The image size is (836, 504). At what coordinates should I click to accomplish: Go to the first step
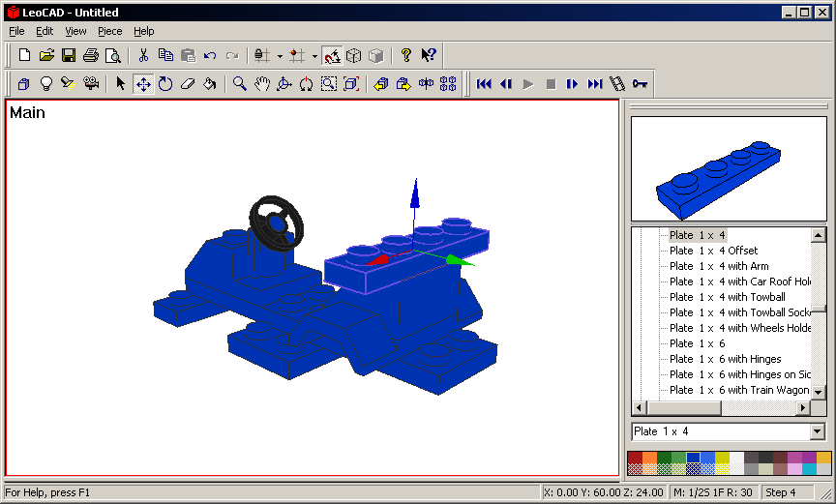click(x=484, y=84)
